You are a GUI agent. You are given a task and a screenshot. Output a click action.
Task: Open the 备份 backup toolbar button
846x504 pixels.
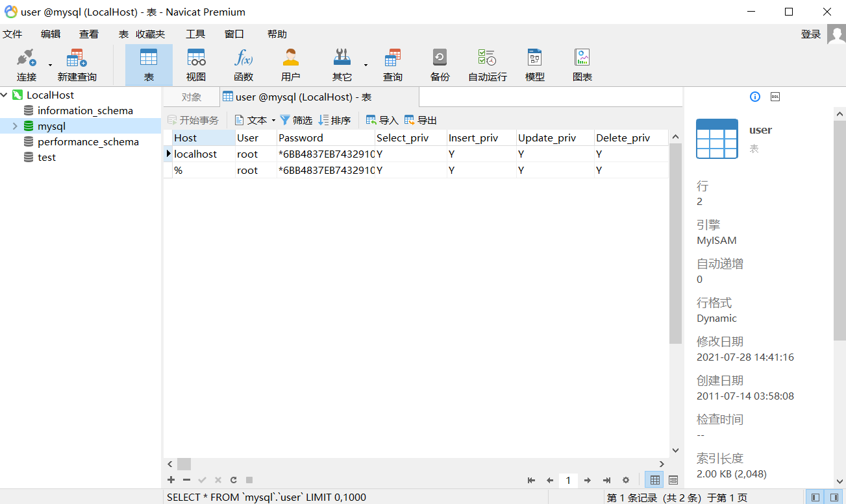coord(440,65)
